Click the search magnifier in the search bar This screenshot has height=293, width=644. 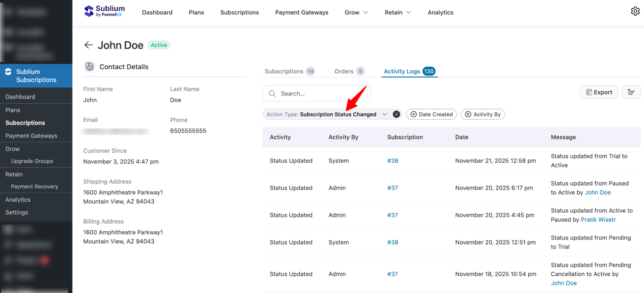[x=272, y=94]
